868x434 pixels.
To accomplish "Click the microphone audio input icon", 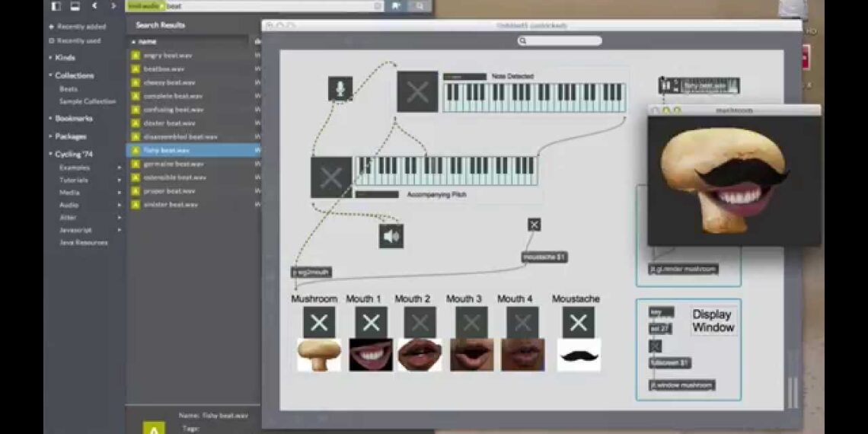I will (x=340, y=88).
